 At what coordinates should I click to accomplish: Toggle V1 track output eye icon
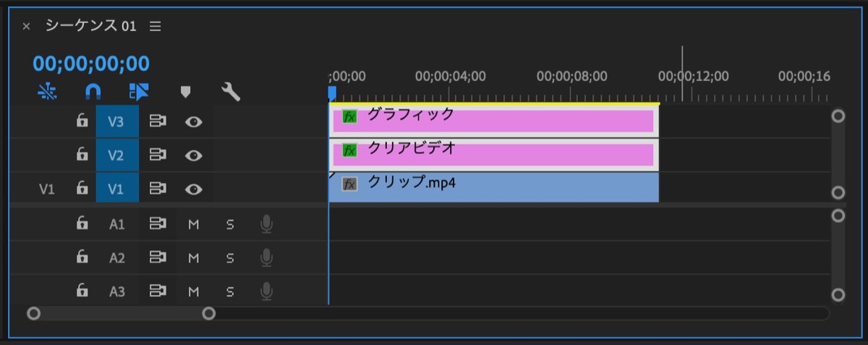click(193, 189)
